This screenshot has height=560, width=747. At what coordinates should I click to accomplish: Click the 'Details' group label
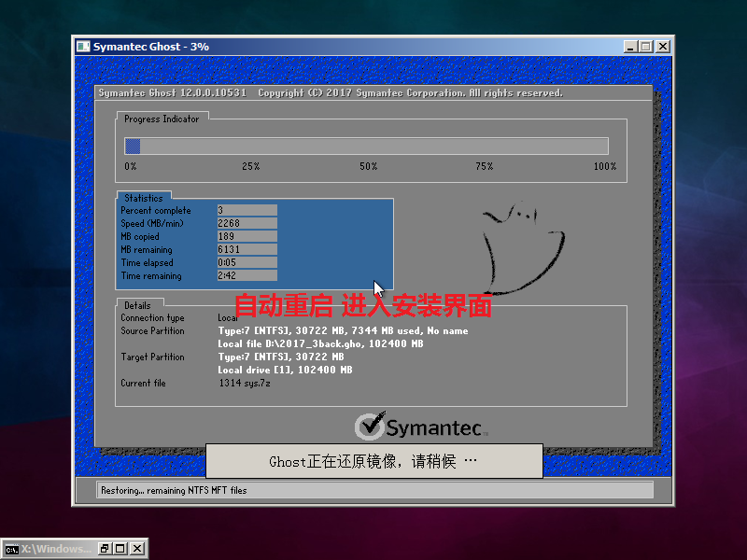point(137,306)
